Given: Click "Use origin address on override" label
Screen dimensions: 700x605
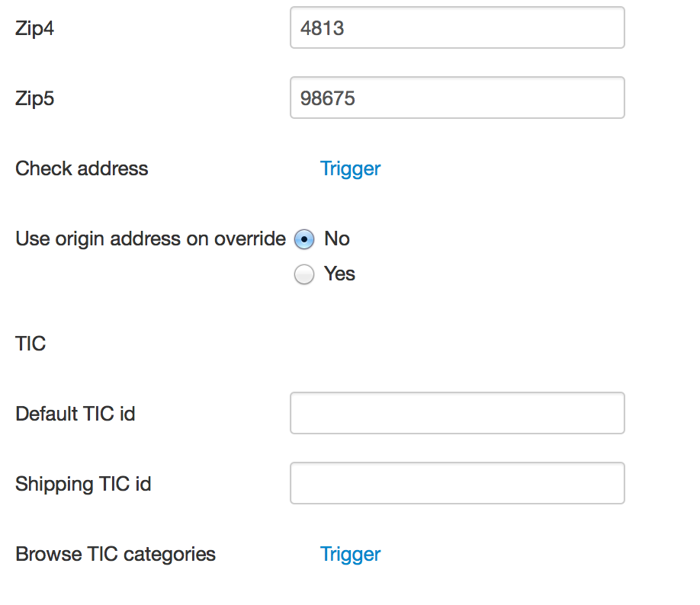Looking at the screenshot, I should (x=150, y=238).
